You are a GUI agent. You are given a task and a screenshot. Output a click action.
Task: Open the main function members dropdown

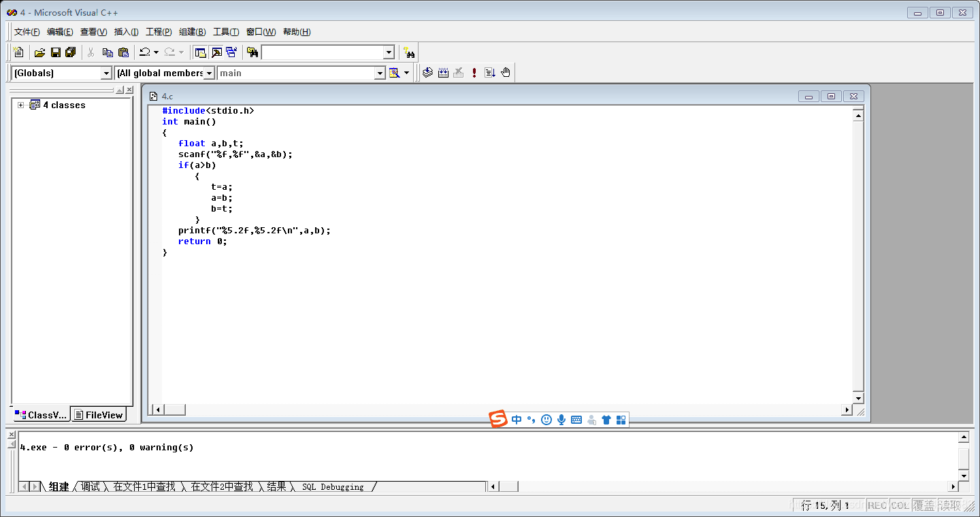click(x=380, y=73)
